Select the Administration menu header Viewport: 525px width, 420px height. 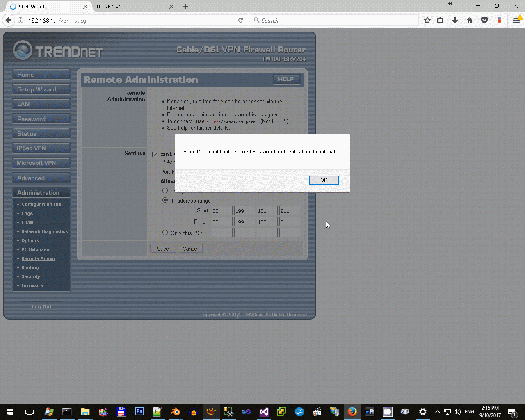point(41,193)
